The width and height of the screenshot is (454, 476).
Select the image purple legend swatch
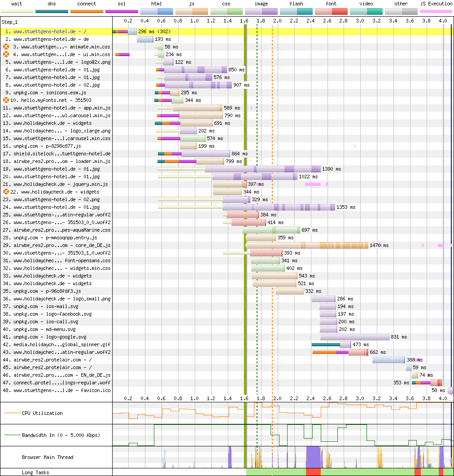click(262, 12)
